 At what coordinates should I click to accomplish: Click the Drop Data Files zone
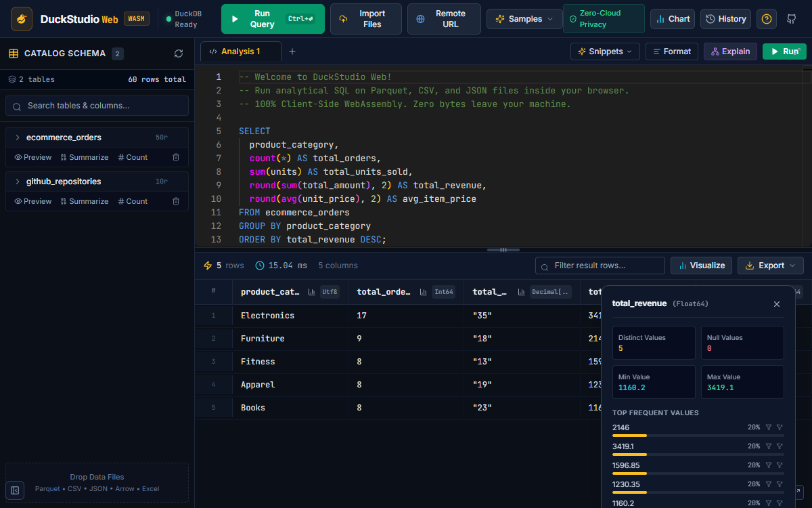click(97, 482)
